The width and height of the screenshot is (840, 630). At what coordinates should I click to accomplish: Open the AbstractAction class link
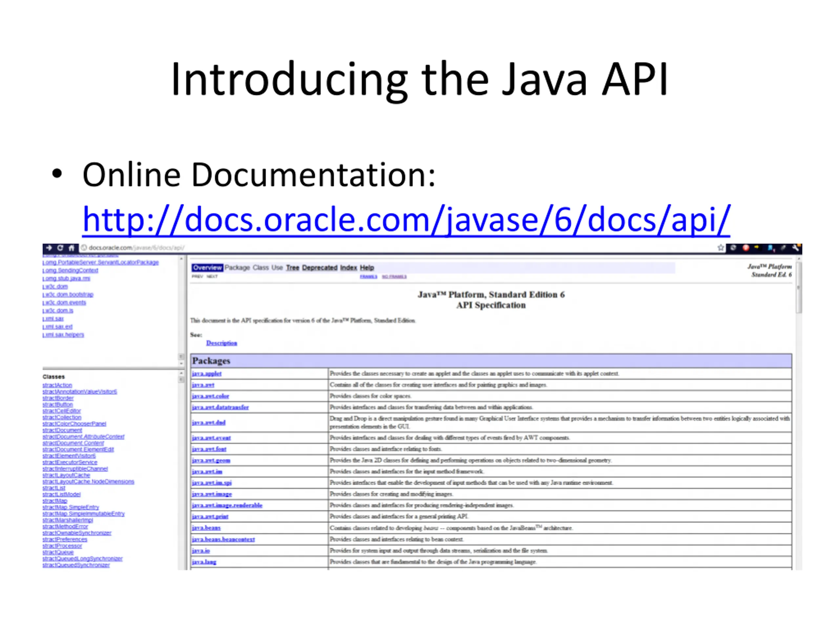[57, 385]
